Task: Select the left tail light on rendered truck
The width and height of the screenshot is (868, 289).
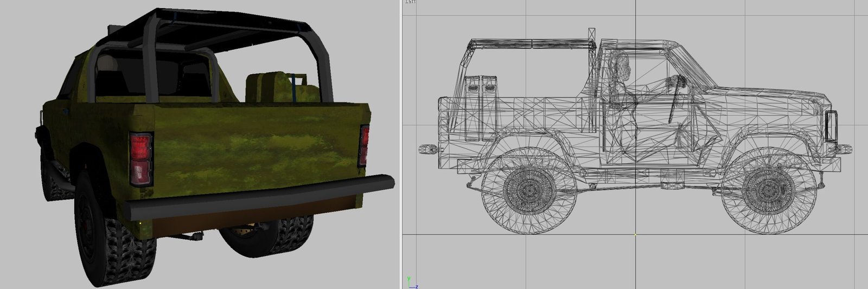Action: pos(141,159)
